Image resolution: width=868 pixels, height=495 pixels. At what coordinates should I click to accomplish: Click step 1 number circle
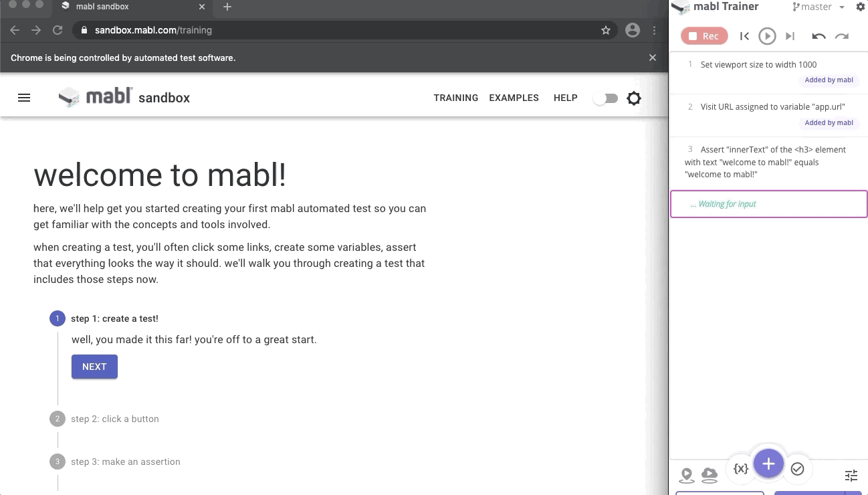click(58, 318)
